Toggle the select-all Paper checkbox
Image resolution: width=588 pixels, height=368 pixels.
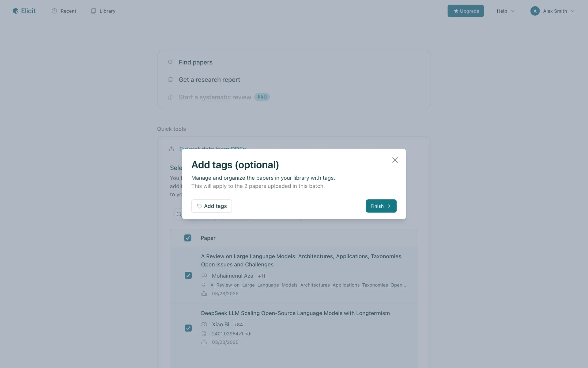pyautogui.click(x=188, y=238)
